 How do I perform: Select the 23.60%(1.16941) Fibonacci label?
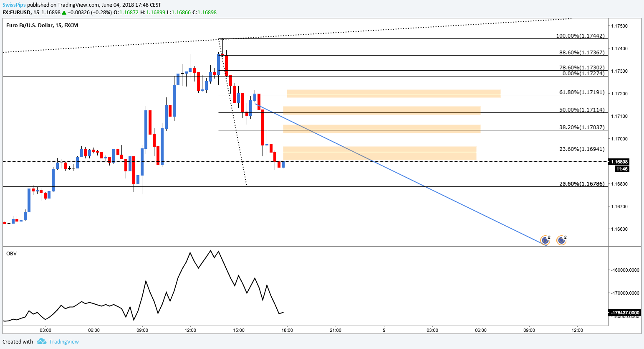582,149
